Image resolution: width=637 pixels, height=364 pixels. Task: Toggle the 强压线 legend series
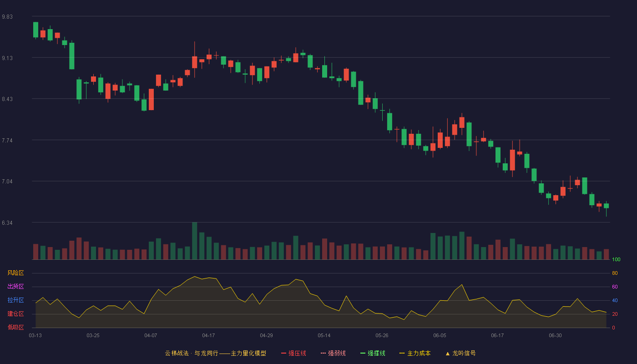293,353
